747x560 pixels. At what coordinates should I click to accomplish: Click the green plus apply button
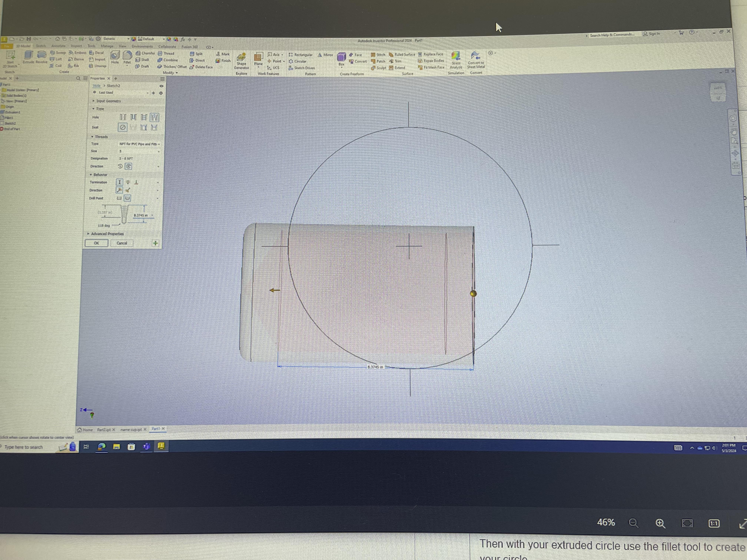[x=155, y=243]
